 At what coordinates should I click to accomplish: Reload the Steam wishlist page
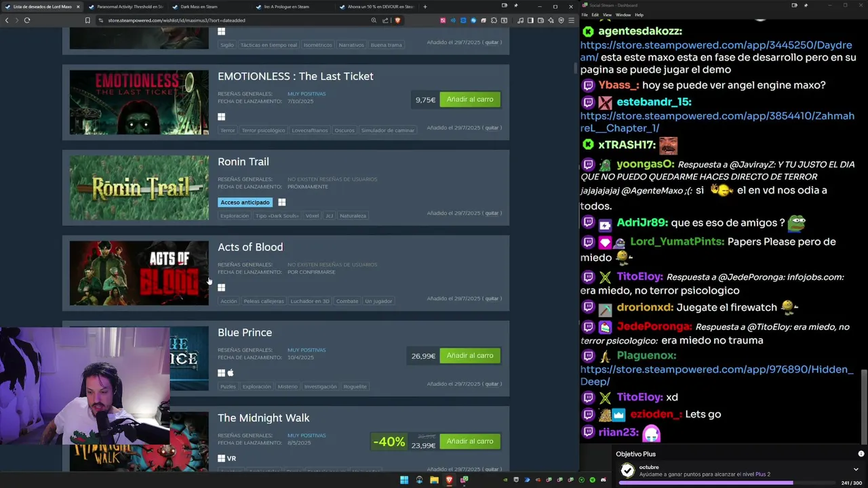(27, 20)
